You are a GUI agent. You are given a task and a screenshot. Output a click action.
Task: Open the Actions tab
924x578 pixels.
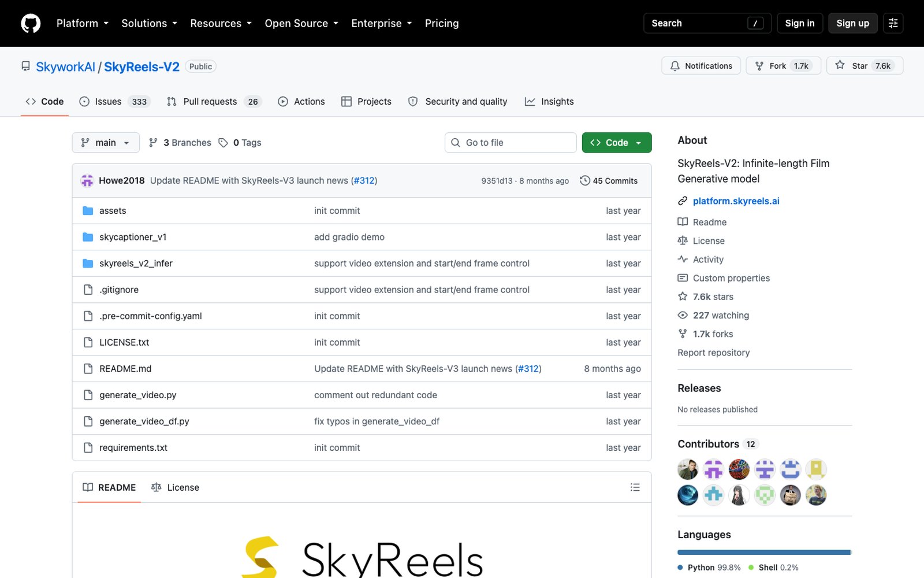click(x=301, y=102)
